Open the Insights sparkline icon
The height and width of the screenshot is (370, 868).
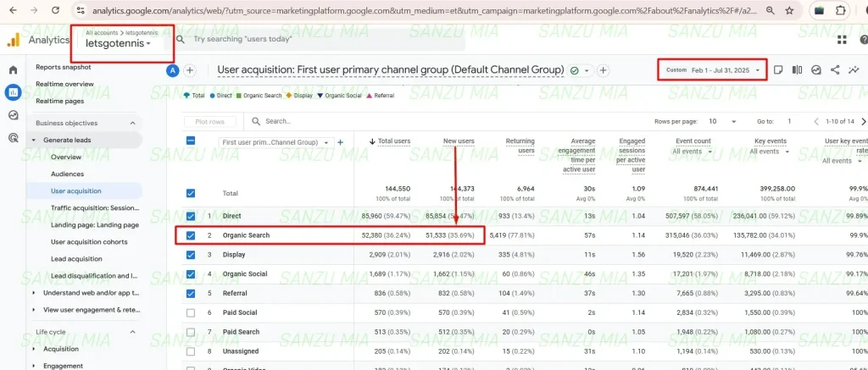854,70
